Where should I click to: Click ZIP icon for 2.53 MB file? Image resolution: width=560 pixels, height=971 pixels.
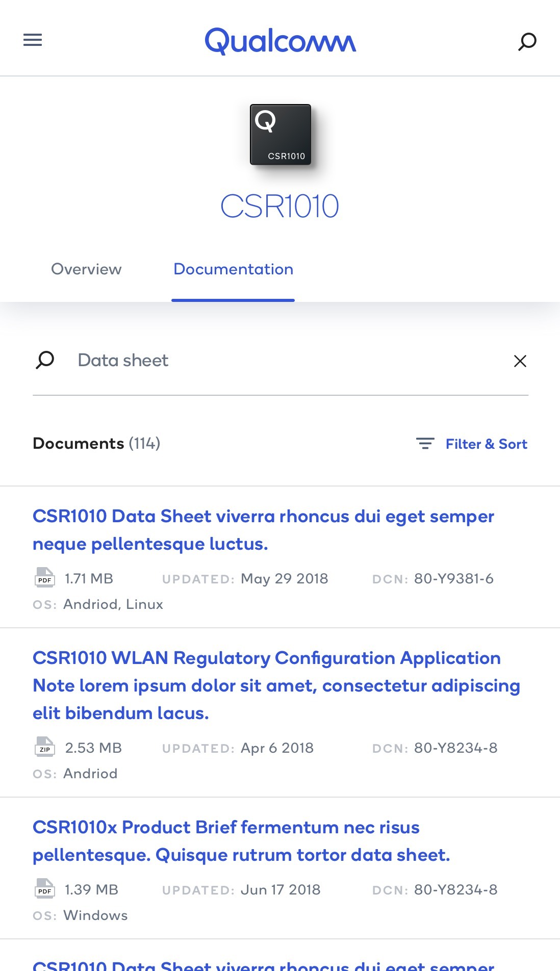[x=44, y=747]
